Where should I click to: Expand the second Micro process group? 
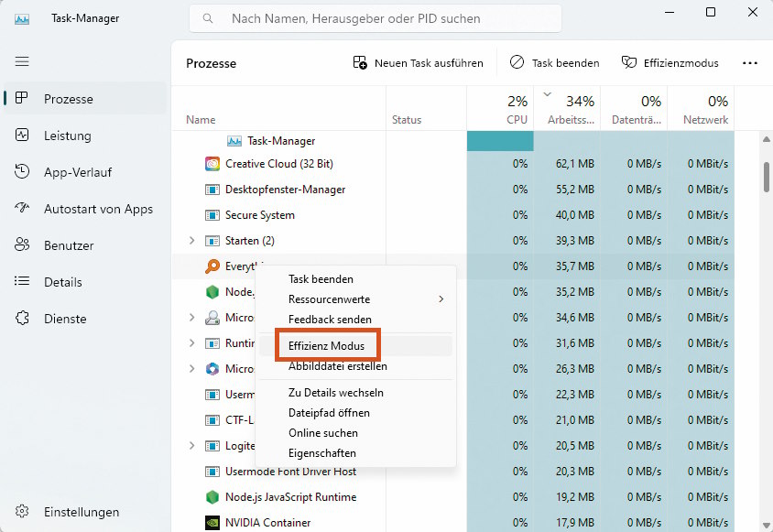(x=191, y=369)
